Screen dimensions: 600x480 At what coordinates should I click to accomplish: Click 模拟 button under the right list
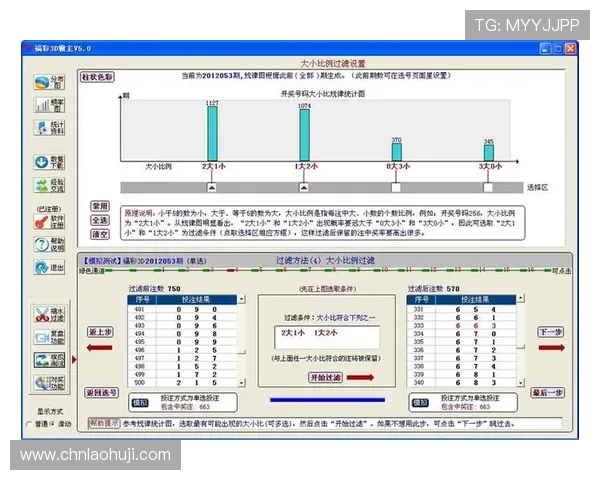click(420, 403)
